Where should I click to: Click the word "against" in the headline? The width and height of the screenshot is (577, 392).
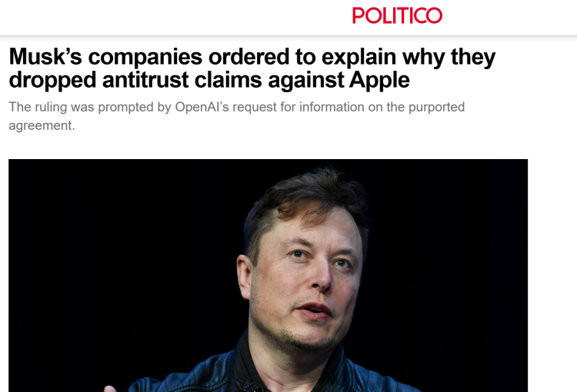pos(305,80)
